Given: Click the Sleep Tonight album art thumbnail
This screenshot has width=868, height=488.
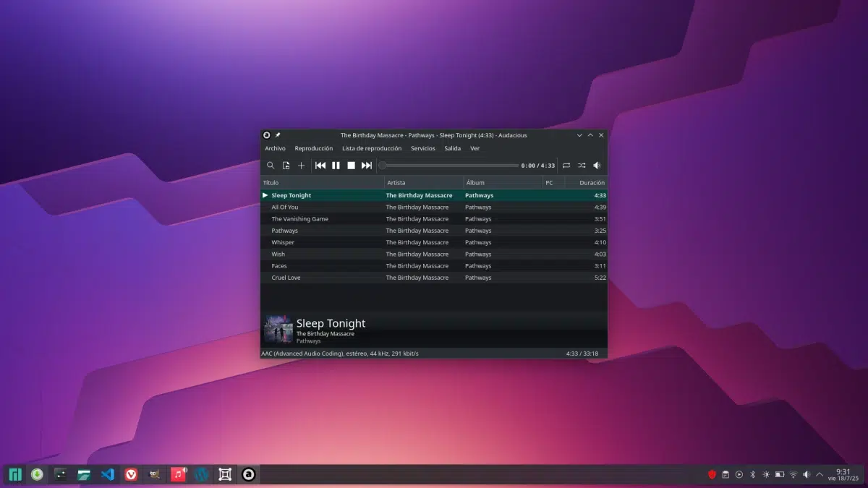Looking at the screenshot, I should [x=278, y=329].
